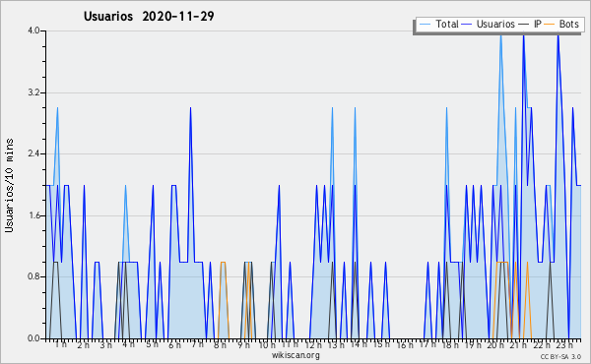The width and height of the screenshot is (591, 364).
Task: Click the '18 h' x-axis label
Action: pos(450,344)
